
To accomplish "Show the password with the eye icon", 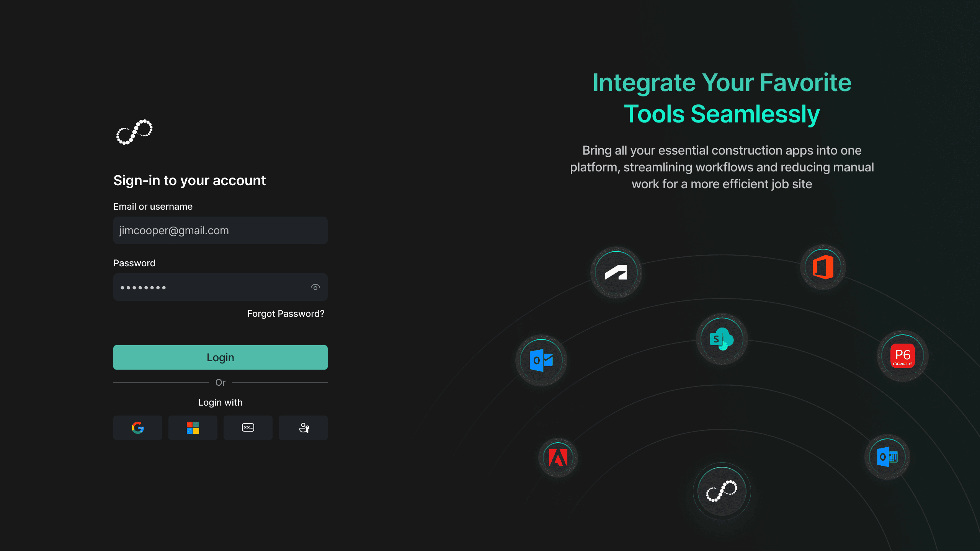I will (315, 287).
